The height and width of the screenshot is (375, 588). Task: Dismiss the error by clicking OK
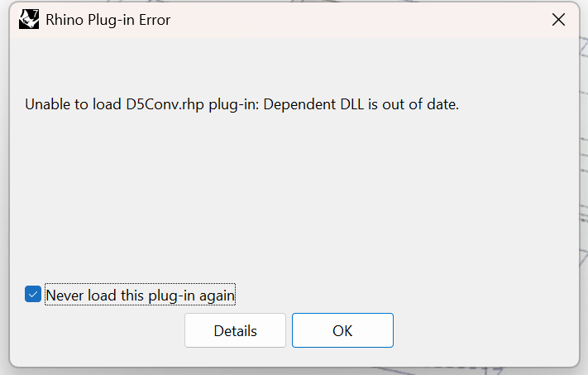tap(342, 330)
